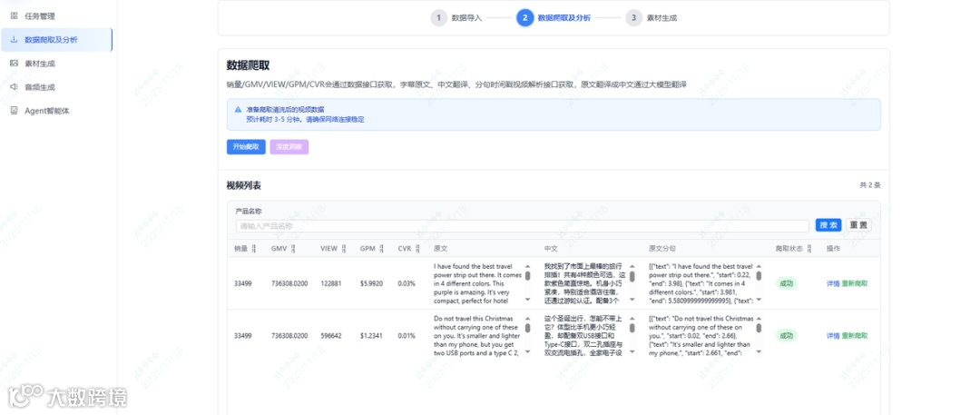The width and height of the screenshot is (980, 415).
Task: Click step 3 circle for 素材生成
Action: point(633,17)
